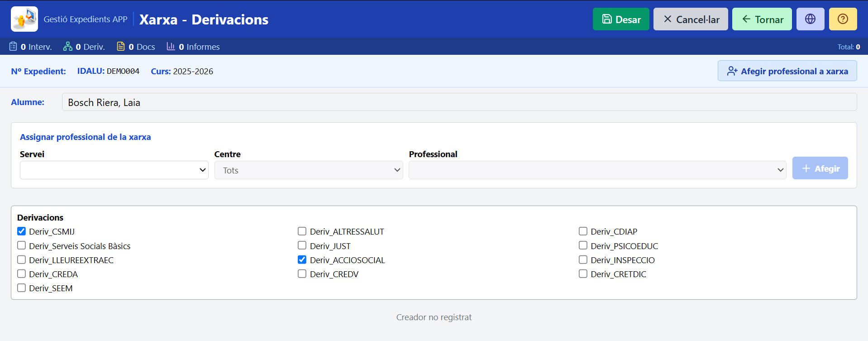The image size is (868, 341).
Task: Check Deriv_LLEUREEXTRAEC checkbox
Action: click(x=21, y=259)
